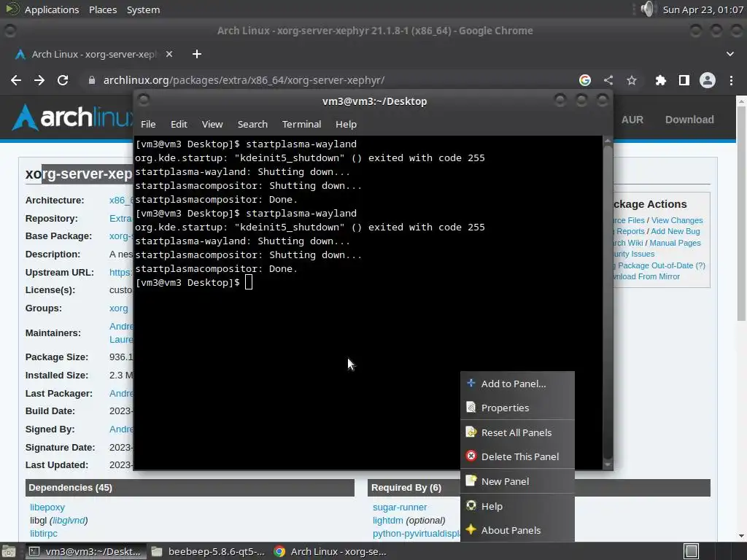Open Add New Bug link
Screen dimensions: 747x560
click(x=675, y=231)
